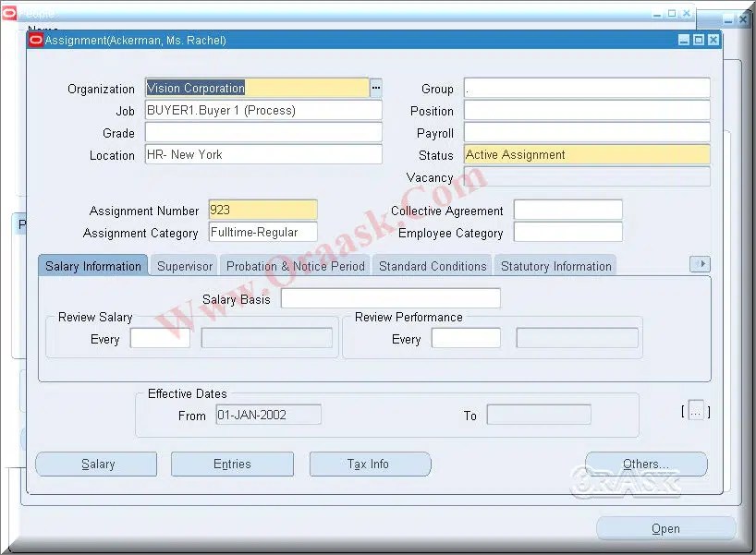Open the Organization list of values ellipsis
756x555 pixels.
click(x=375, y=88)
